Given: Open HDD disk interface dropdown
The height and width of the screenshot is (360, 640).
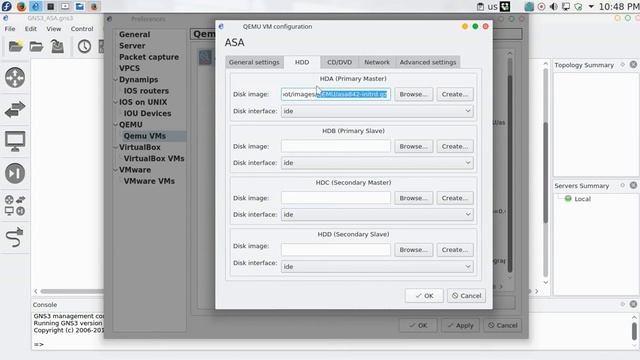Looking at the screenshot, I should click(x=377, y=267).
